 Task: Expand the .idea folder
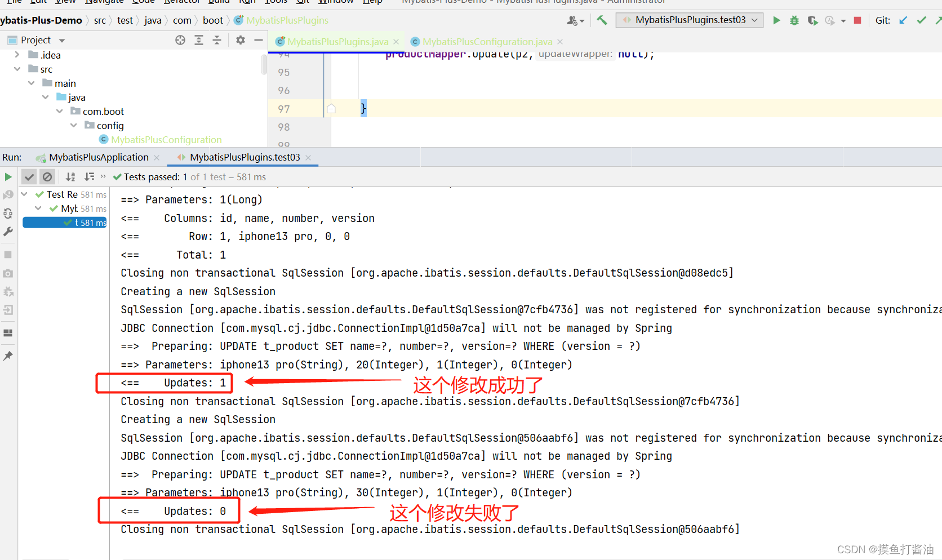click(x=17, y=55)
